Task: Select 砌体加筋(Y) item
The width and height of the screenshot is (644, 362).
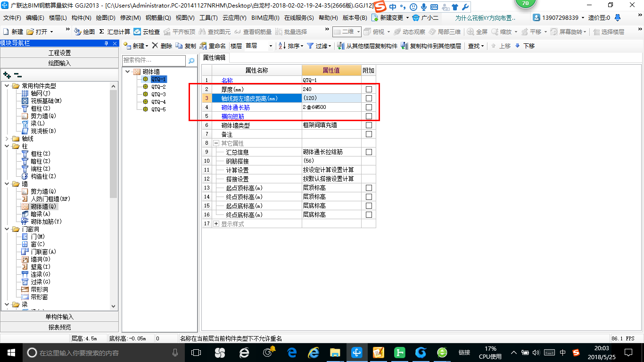Action: [46, 222]
